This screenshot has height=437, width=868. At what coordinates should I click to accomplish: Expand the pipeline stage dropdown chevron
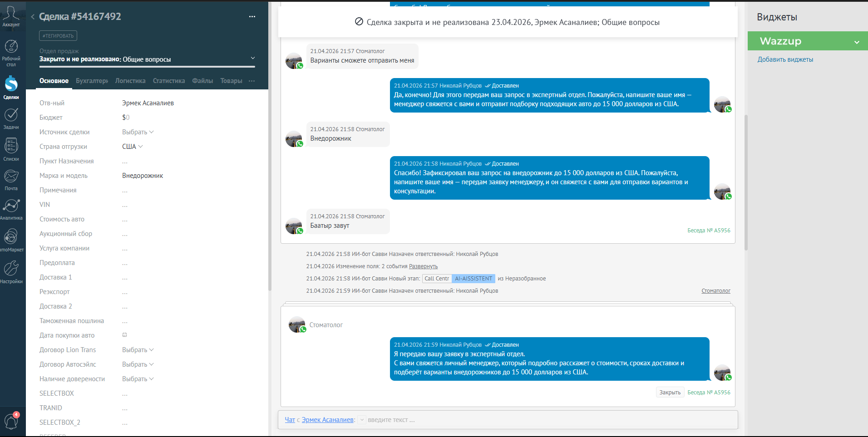[x=253, y=58]
